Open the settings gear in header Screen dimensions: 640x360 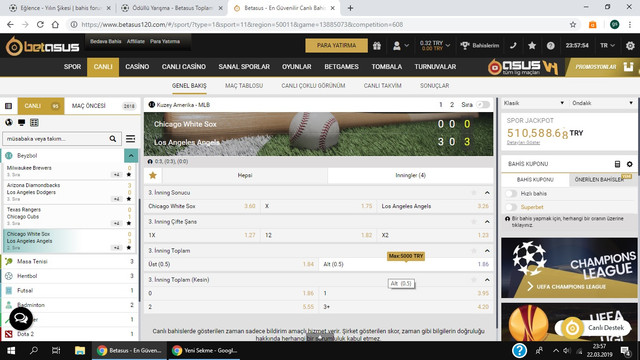coord(630,46)
